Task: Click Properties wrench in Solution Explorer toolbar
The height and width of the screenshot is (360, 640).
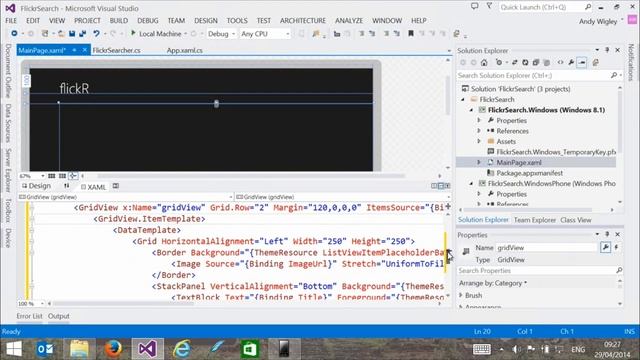Action: (571, 63)
